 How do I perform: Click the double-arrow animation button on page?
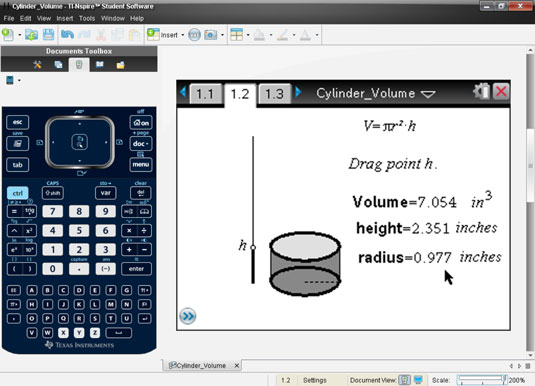[188, 316]
